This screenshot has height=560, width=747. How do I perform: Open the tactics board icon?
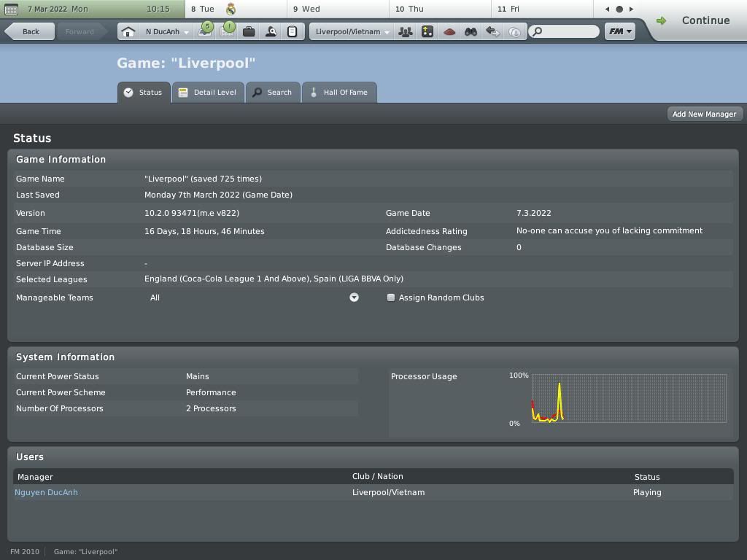[x=427, y=32]
